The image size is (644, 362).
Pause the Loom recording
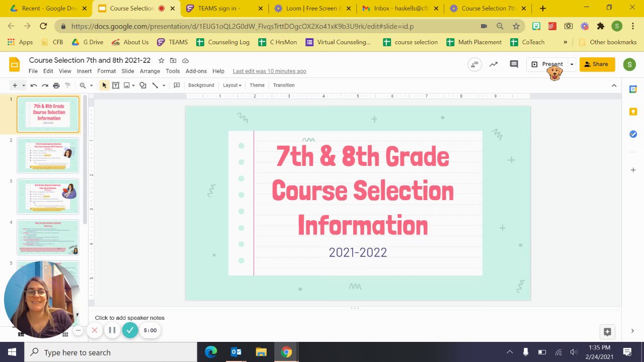click(x=112, y=330)
